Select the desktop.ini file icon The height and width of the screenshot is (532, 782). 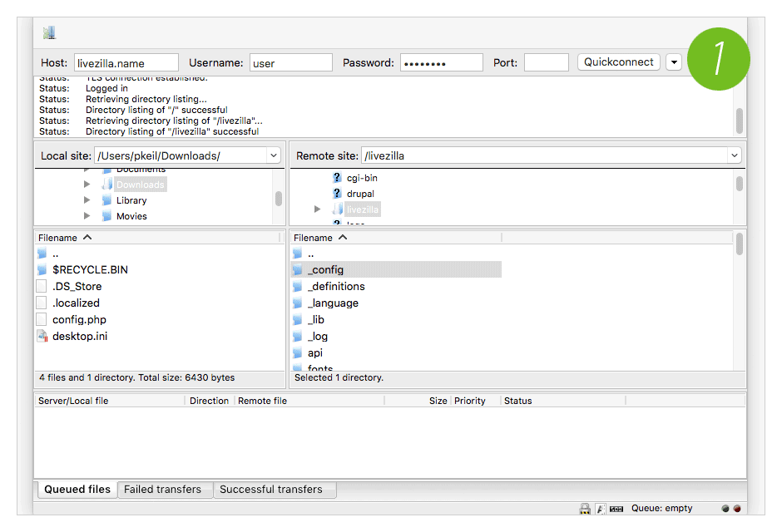pos(42,336)
